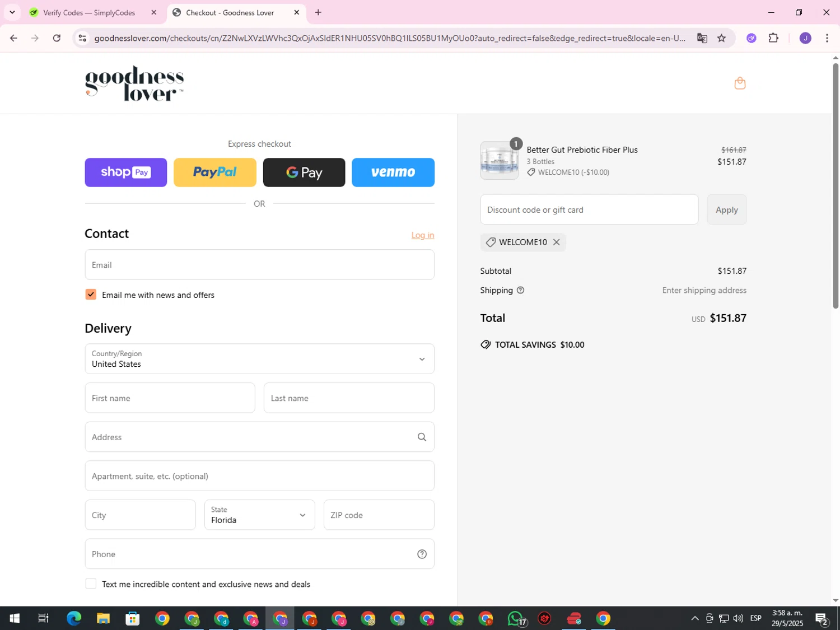Click the browser reload icon
840x630 pixels.
pos(57,38)
